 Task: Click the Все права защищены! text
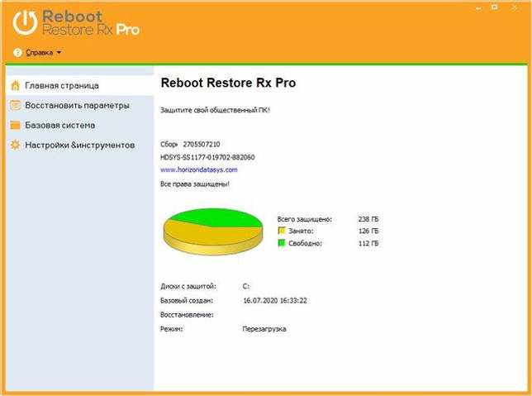click(195, 184)
